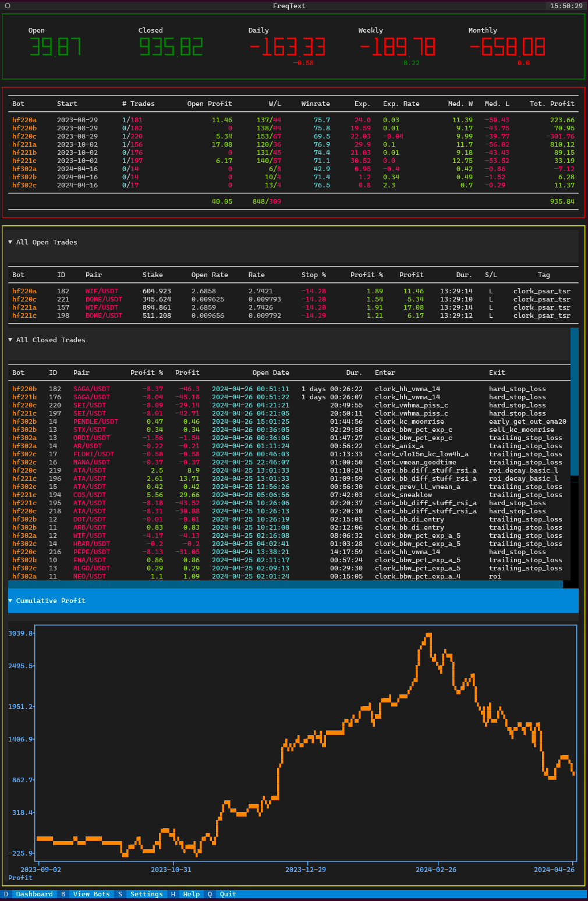The image size is (588, 901).
Task: Click the clork_vmean_goodtime enter tag
Action: 416,462
